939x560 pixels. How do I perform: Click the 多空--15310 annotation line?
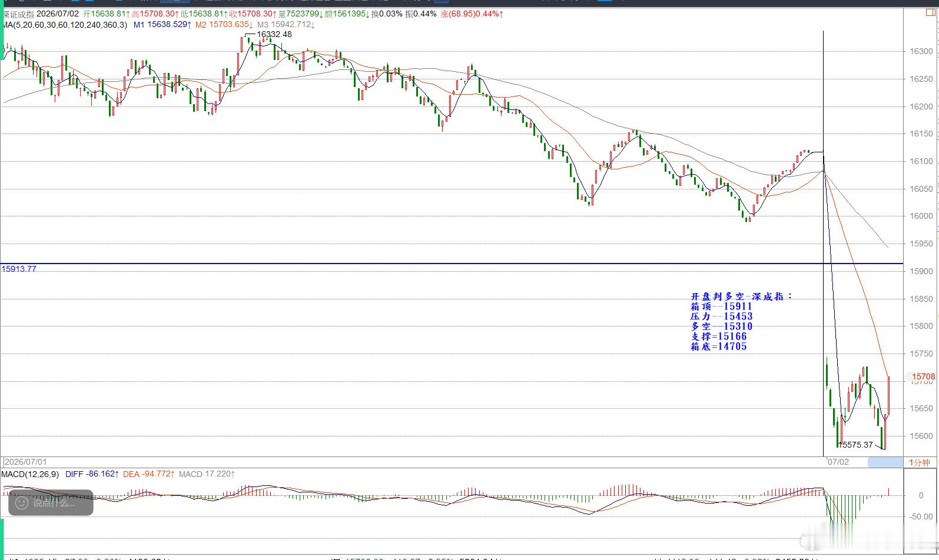(721, 326)
